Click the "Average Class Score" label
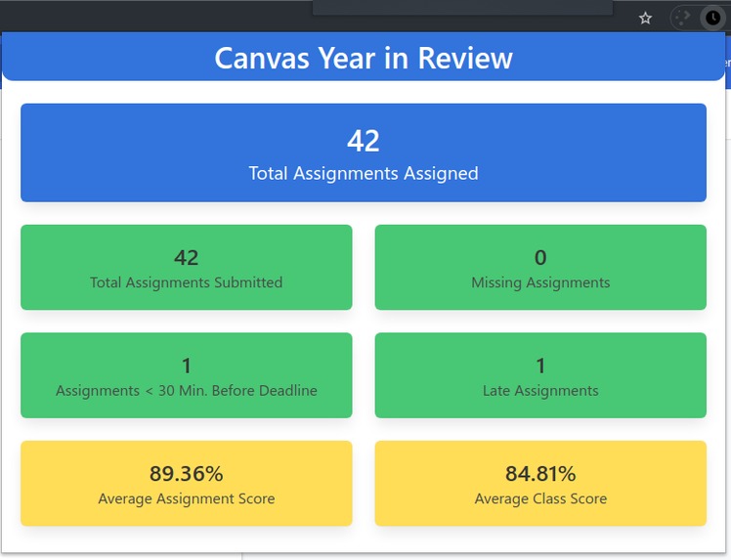Viewport: 731px width, 560px height. [540, 498]
